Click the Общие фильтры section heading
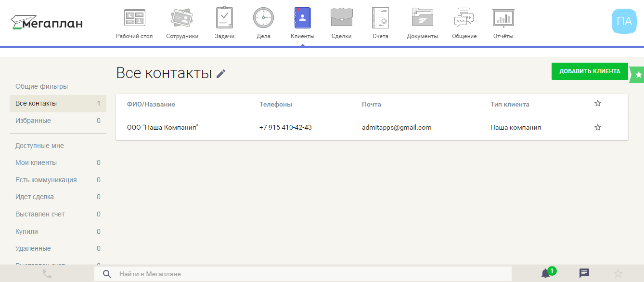 click(x=41, y=86)
